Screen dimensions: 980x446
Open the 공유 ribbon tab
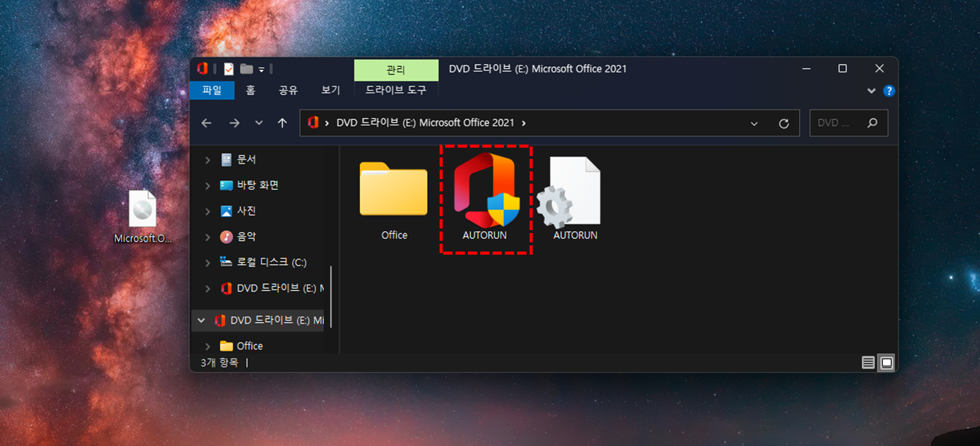pos(288,90)
